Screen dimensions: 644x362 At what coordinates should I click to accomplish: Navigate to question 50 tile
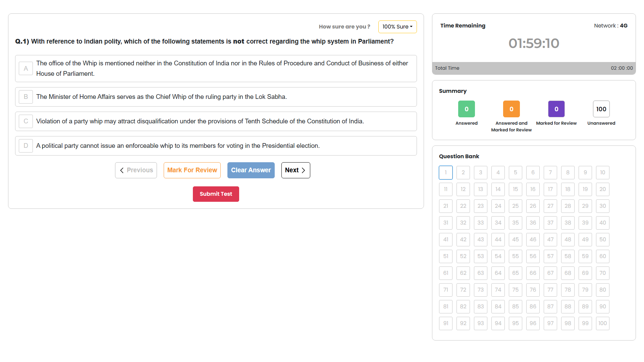(602, 240)
